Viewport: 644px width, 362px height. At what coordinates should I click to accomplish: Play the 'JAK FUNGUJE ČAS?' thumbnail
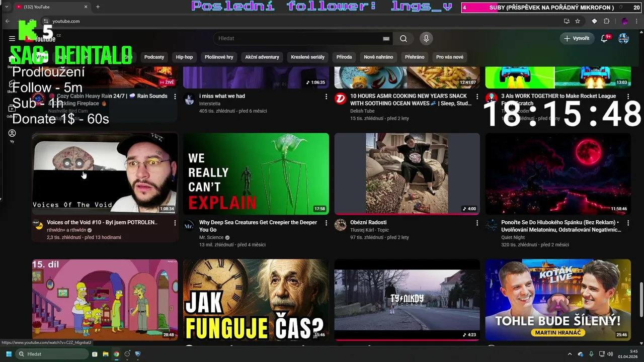tap(256, 300)
